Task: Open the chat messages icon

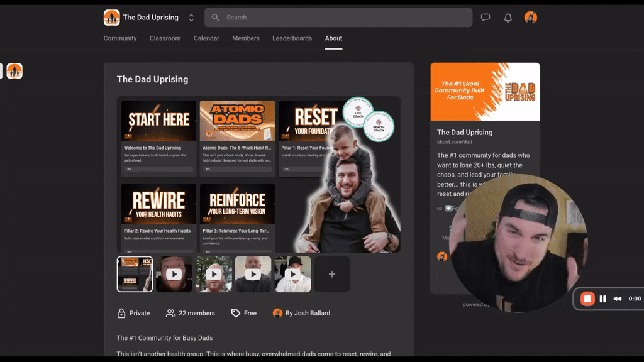Action: point(486,18)
